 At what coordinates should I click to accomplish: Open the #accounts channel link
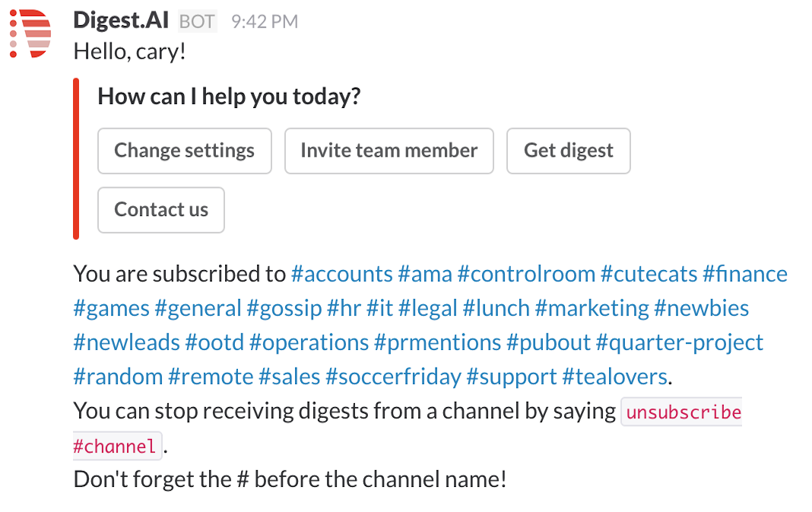(341, 274)
